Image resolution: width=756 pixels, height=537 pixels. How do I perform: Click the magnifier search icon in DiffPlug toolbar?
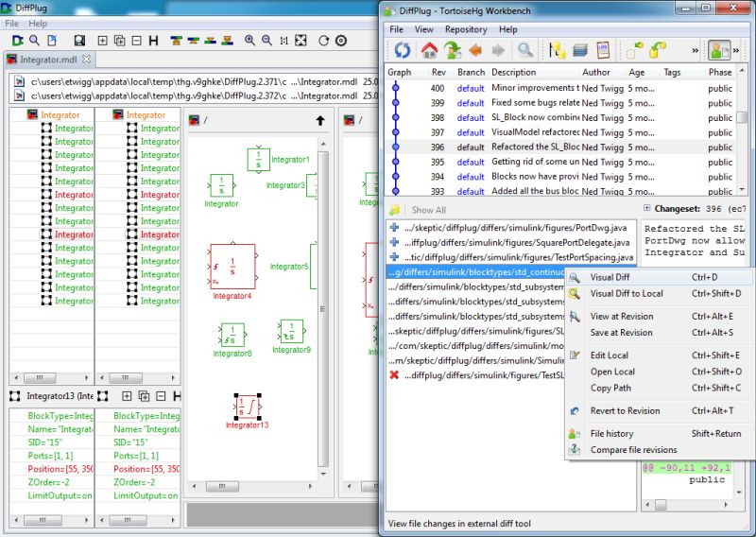click(34, 41)
